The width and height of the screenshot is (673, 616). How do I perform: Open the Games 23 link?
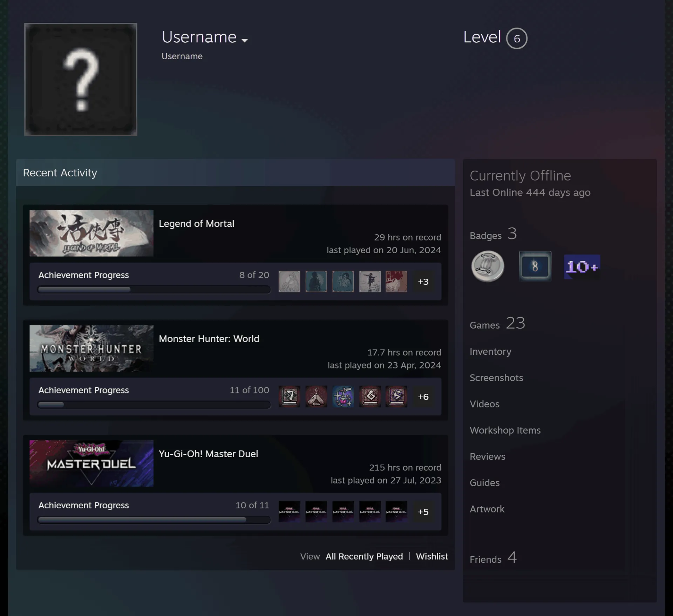click(497, 324)
